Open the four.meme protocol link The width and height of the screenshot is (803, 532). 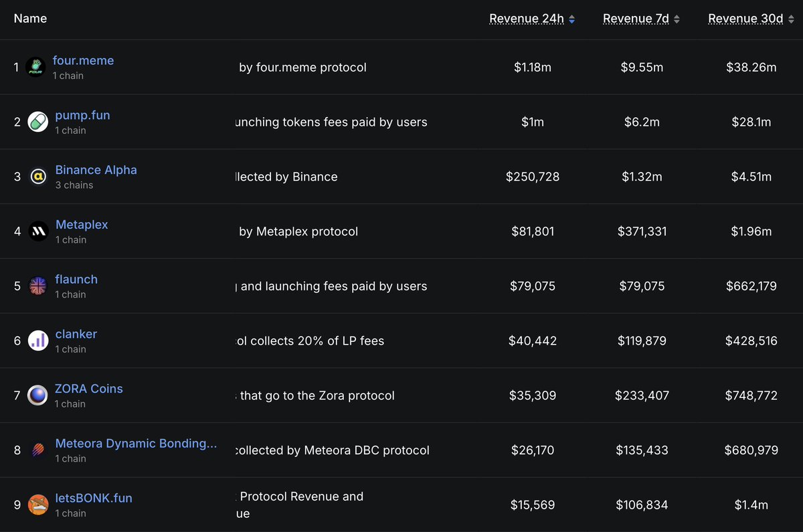click(83, 61)
